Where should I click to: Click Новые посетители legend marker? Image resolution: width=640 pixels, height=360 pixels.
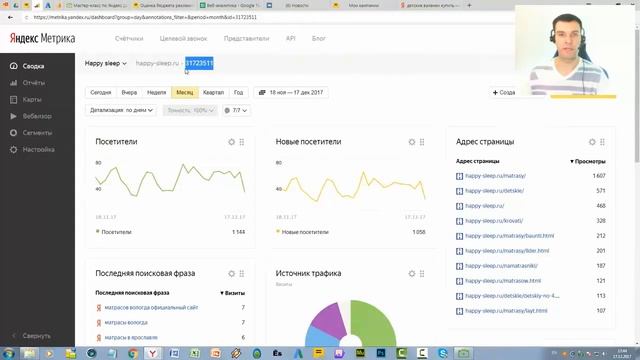(278, 231)
